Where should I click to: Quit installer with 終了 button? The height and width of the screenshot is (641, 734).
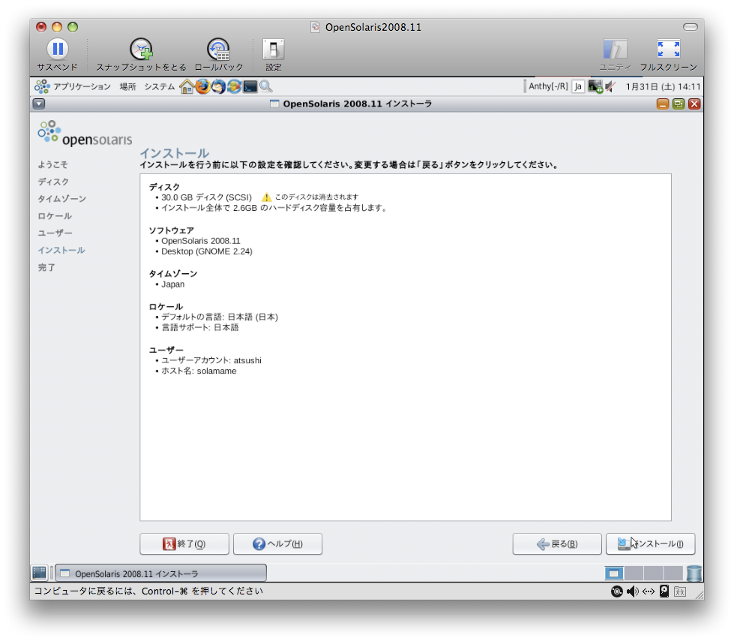[184, 544]
